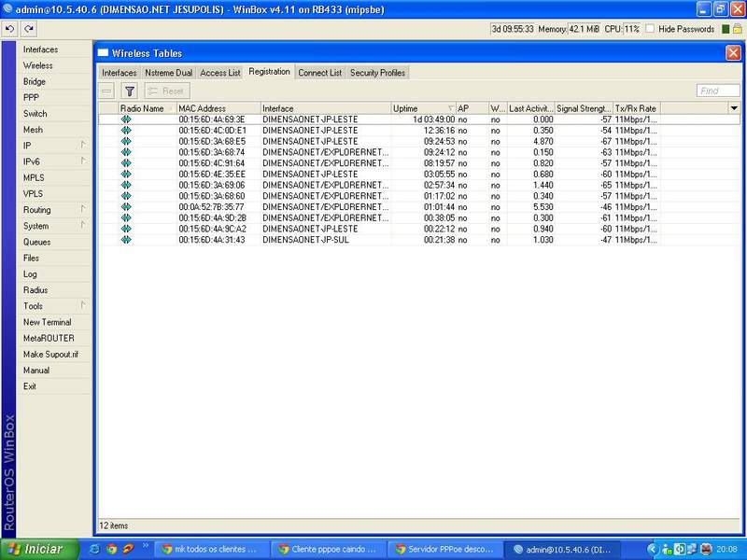
Task: Click client icon for 00:0A:52:7B:35:77
Action: point(126,207)
